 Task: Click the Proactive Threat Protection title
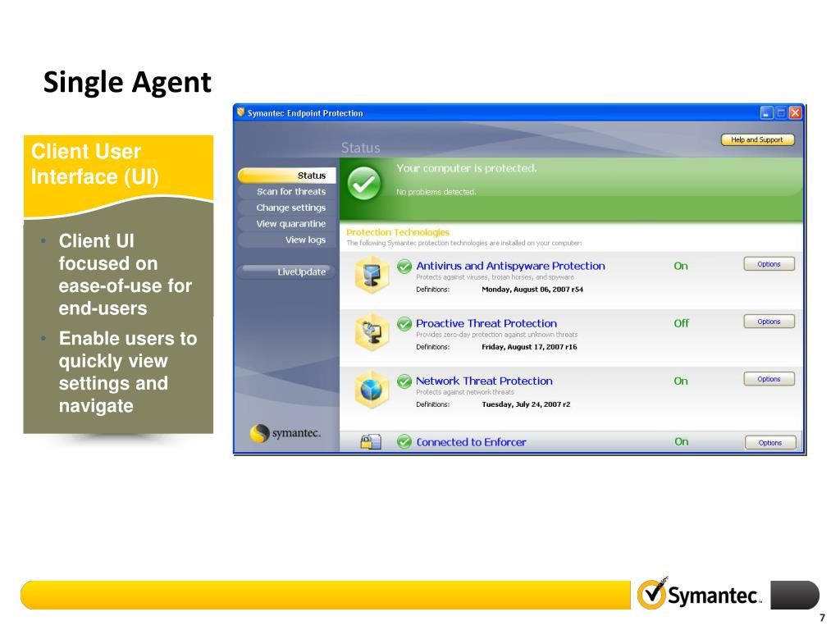[486, 323]
